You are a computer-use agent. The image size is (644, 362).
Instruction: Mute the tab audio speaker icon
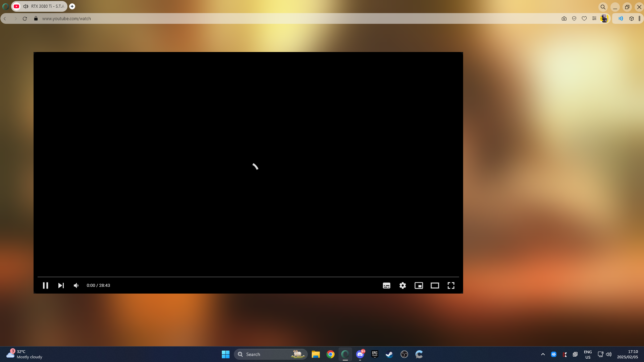(26, 6)
